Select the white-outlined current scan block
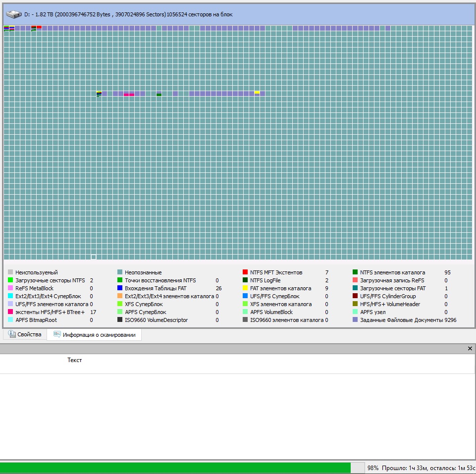The image size is (476, 474). (x=94, y=257)
